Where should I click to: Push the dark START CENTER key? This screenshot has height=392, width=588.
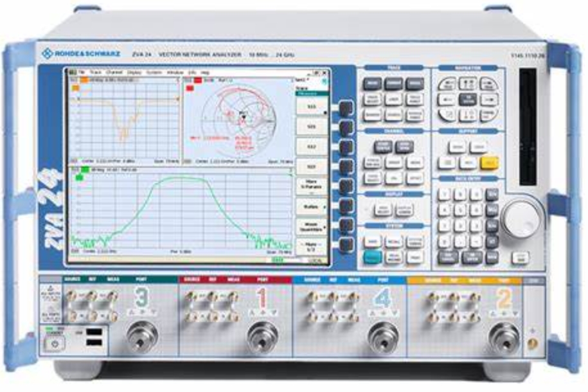pos(383,147)
